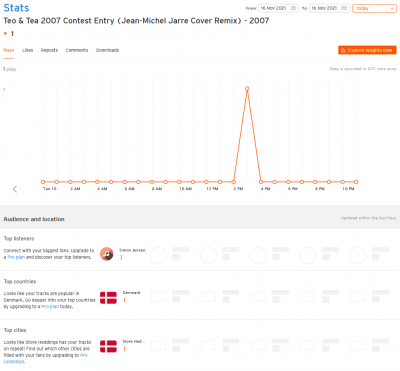The height and width of the screenshot is (371, 400).
Task: Click the calendar icon in To date field
Action: tap(344, 8)
